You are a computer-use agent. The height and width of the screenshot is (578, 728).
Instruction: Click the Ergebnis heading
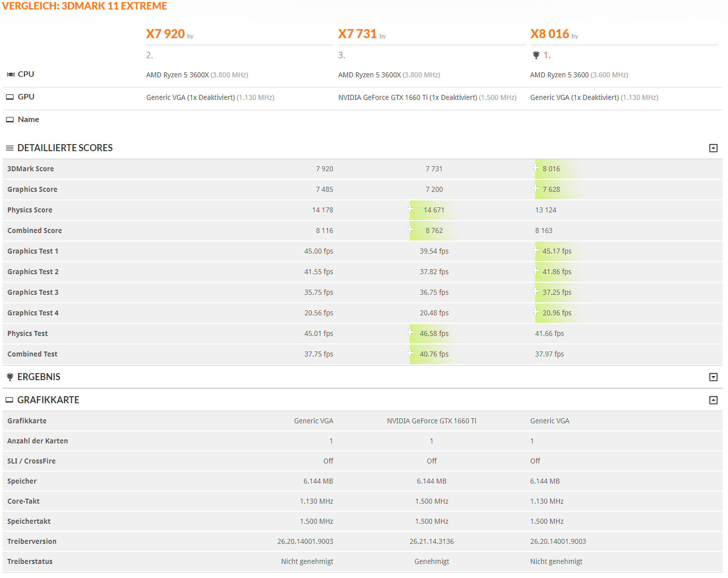[39, 377]
